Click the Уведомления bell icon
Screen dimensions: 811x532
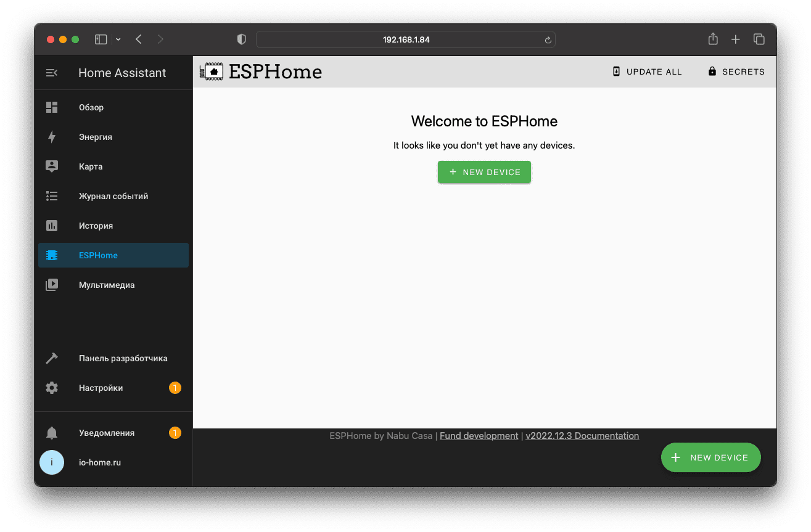[x=52, y=433]
